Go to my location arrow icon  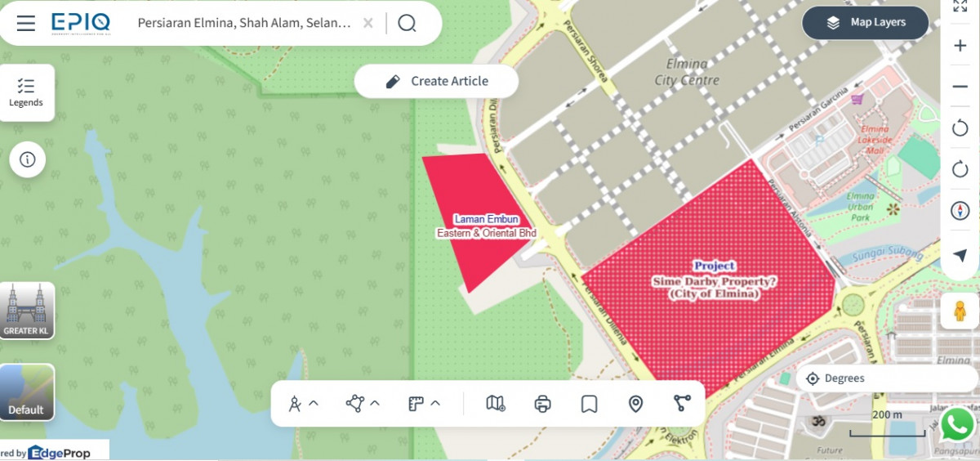[x=960, y=255]
